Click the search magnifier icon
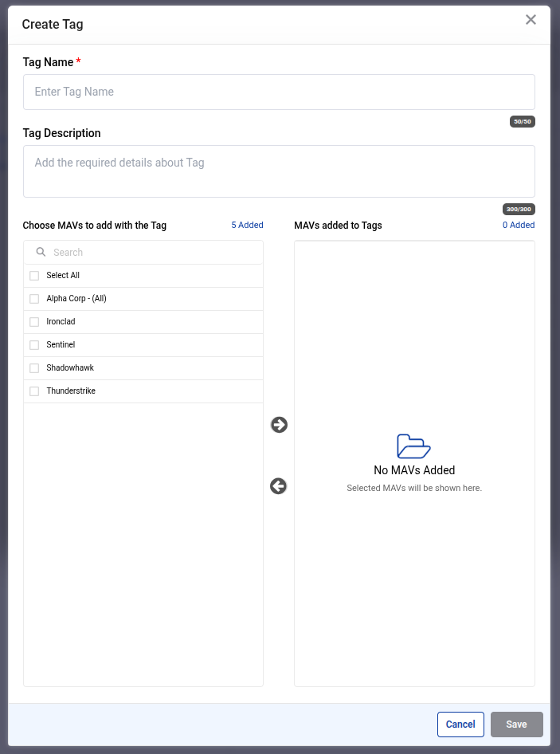This screenshot has width=560, height=754. [x=41, y=252]
